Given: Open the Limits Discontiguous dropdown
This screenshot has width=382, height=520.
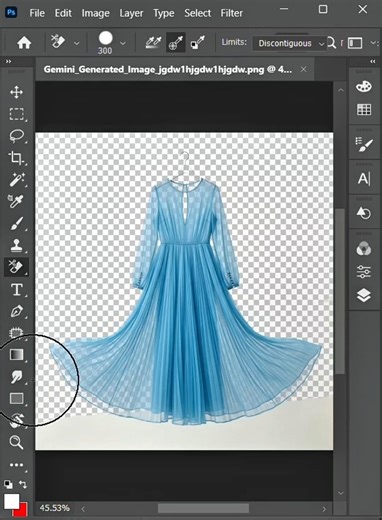Looking at the screenshot, I should 289,44.
